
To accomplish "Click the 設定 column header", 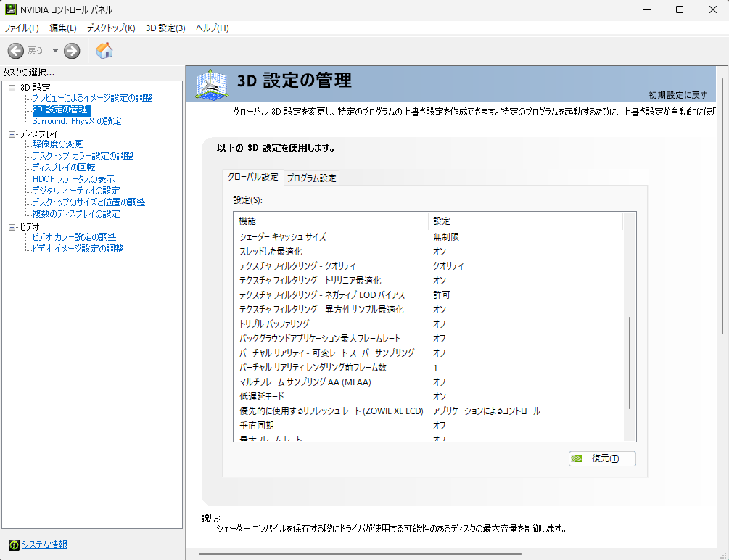I will point(525,221).
